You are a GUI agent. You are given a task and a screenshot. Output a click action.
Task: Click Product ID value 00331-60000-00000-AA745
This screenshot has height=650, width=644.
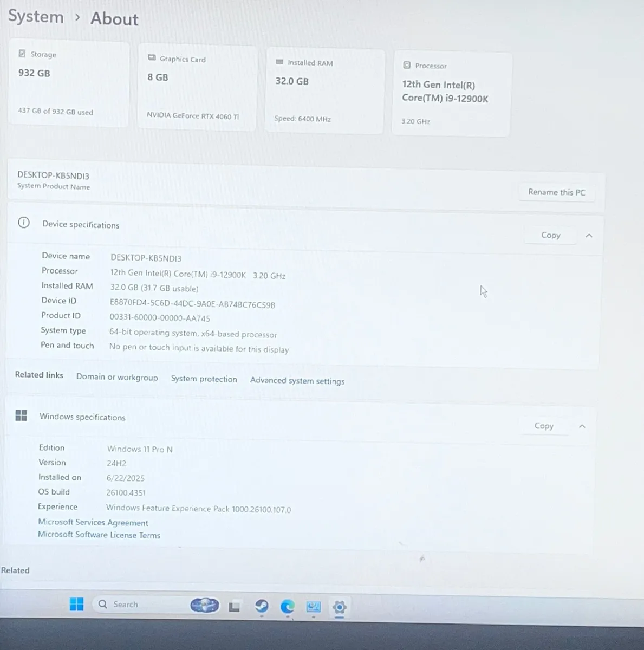click(x=160, y=318)
